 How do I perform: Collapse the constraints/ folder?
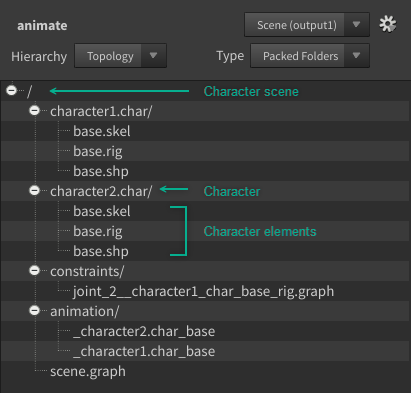(x=34, y=270)
